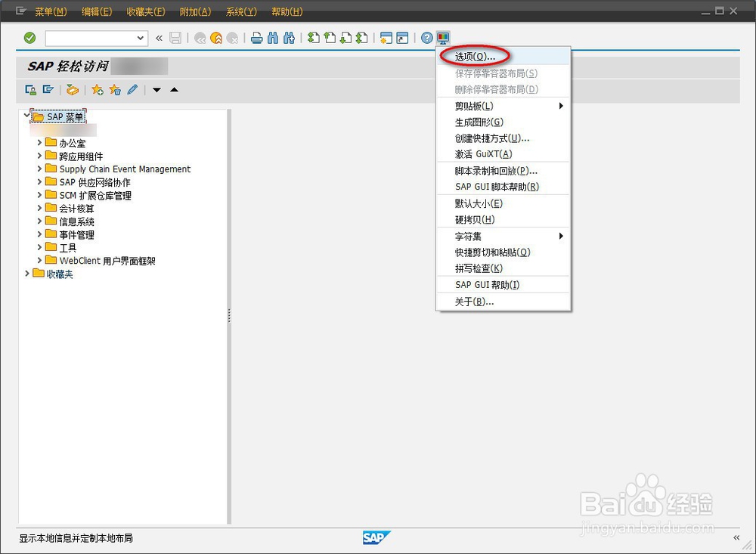Select WebClient 用户界面框架 tree item
The image size is (756, 554).
(x=107, y=261)
